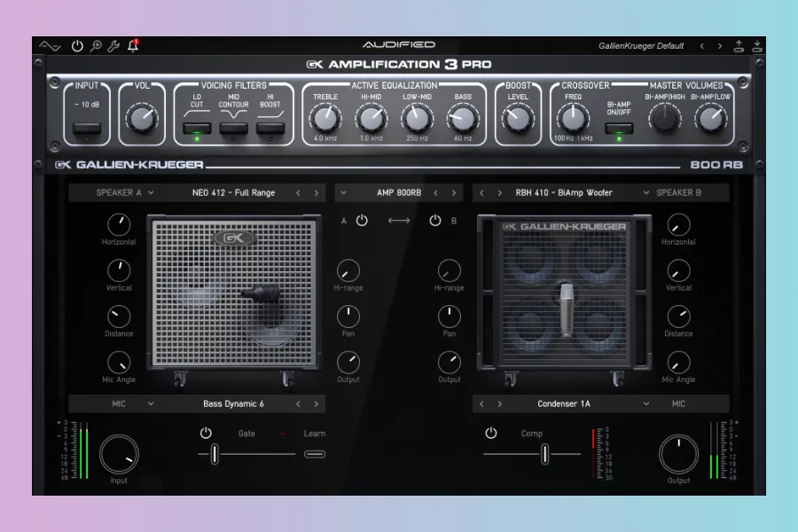The image size is (798, 532).
Task: Click the preset download/import icon
Action: tap(756, 45)
